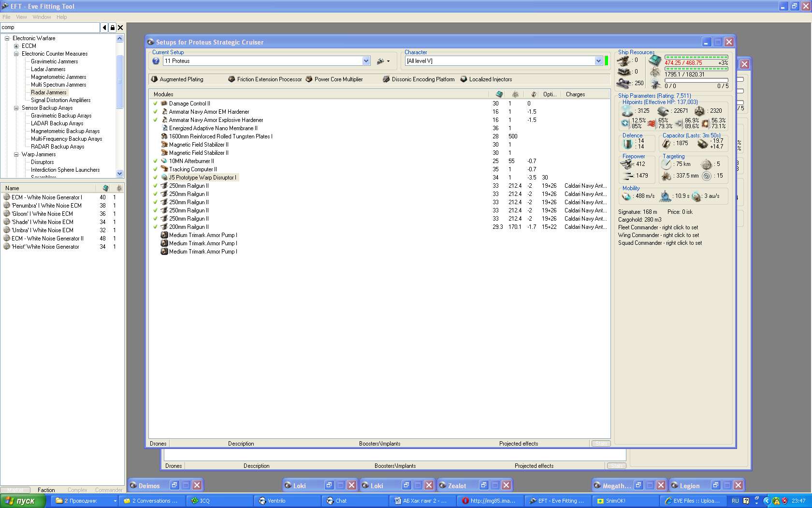Collapse the Electronic Counter Measures tree node
This screenshot has height=508, width=812.
[16, 54]
